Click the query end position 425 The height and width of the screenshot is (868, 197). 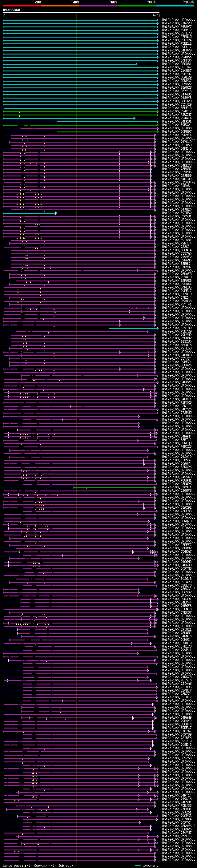point(155,15)
